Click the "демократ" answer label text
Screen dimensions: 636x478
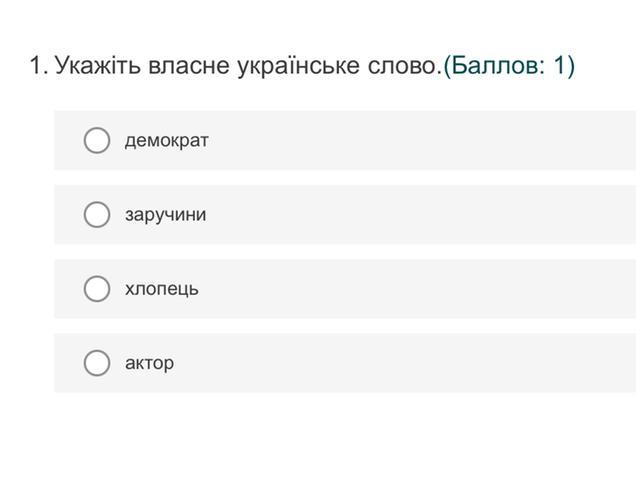(166, 140)
